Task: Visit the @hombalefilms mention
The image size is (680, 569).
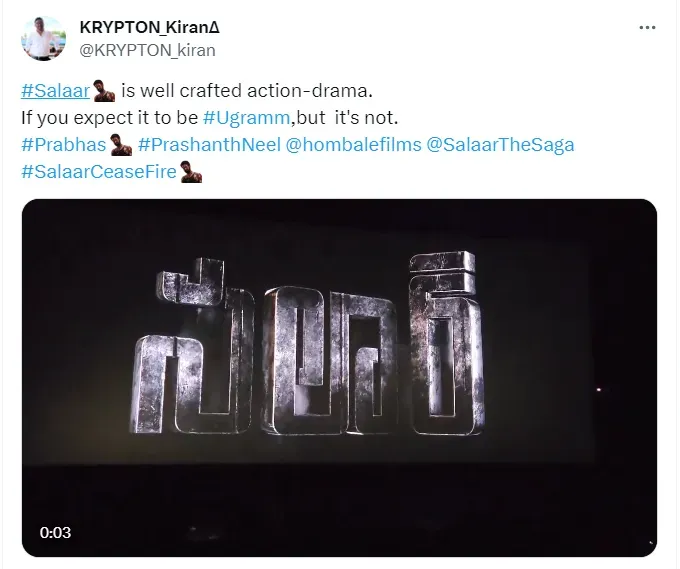Action: click(353, 145)
